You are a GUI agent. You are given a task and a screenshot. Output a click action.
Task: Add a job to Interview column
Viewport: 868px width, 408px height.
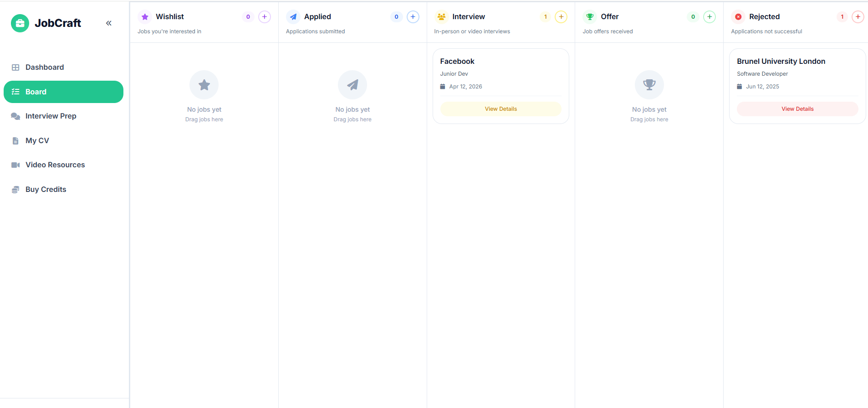coord(561,17)
